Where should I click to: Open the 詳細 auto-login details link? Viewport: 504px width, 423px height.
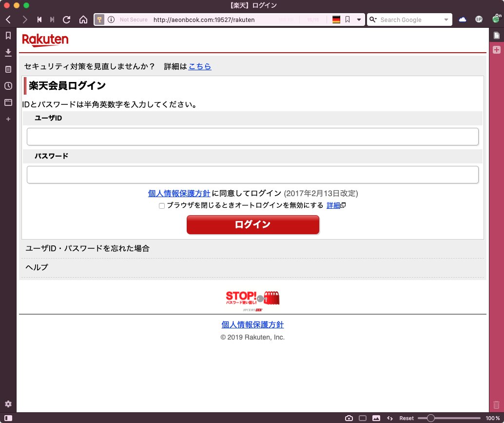(333, 205)
